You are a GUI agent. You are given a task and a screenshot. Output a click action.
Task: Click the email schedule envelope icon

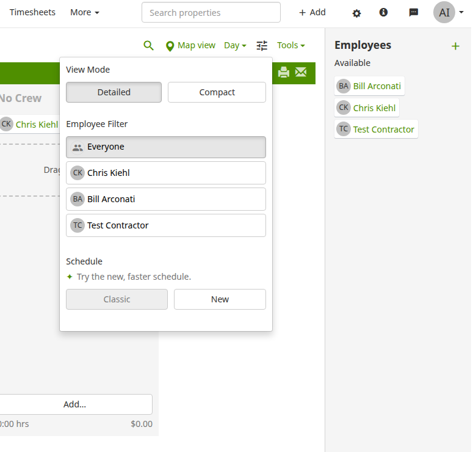tap(301, 72)
